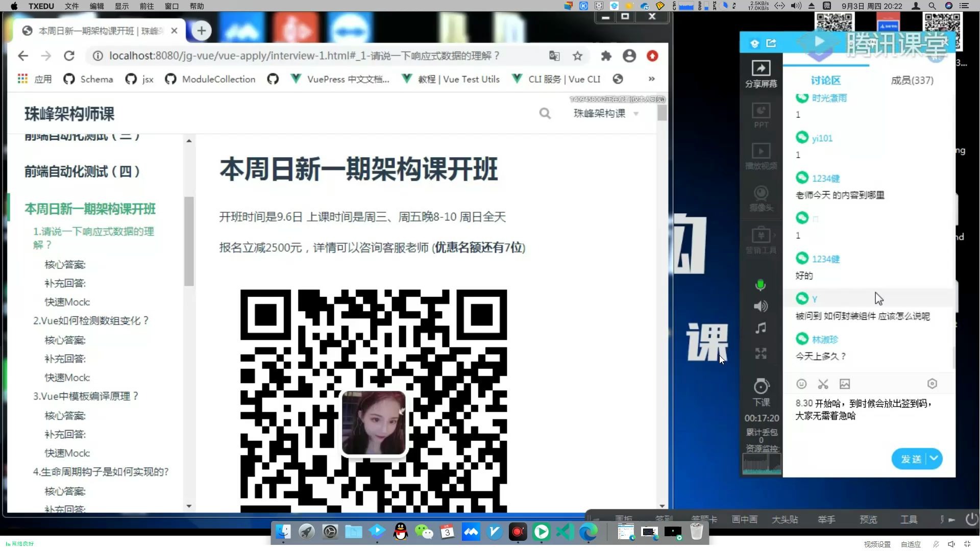Click the scissors screenshot icon in chat
Viewport: 980px width, 551px height.
click(x=823, y=384)
